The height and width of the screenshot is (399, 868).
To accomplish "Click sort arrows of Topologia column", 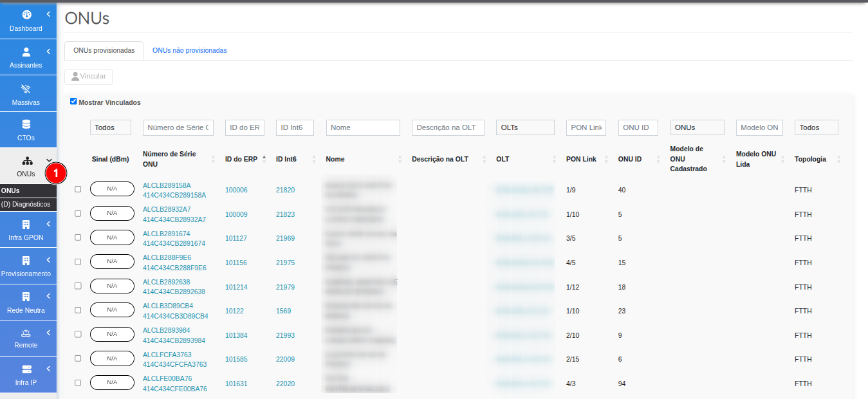I will 838,159.
